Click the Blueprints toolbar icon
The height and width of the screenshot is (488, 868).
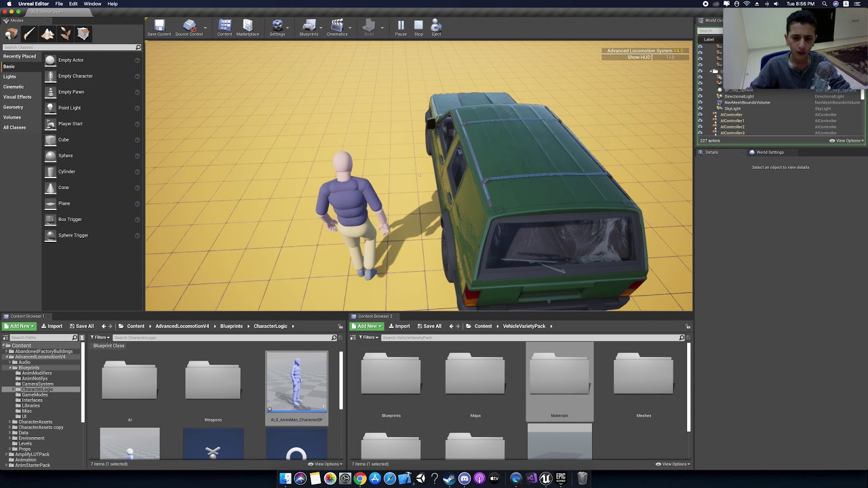(x=309, y=28)
